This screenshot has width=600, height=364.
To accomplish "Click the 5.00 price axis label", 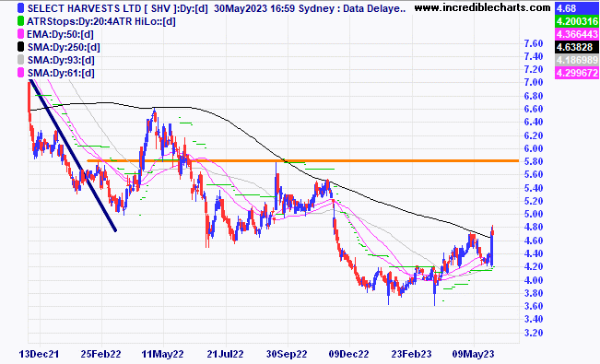I will pyautogui.click(x=534, y=214).
